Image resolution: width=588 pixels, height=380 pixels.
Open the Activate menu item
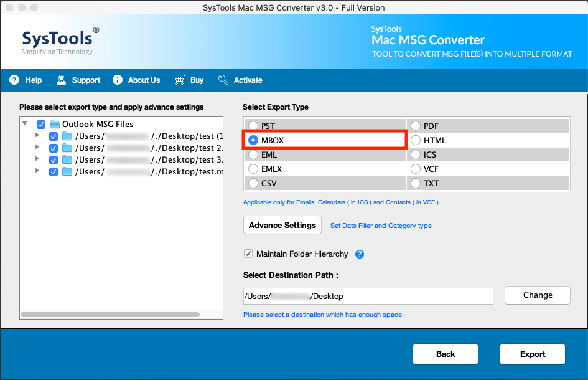pyautogui.click(x=248, y=80)
